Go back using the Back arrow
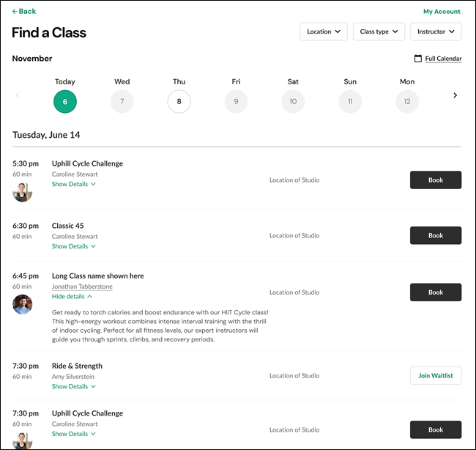Screen dimensions: 476x450 pyautogui.click(x=24, y=11)
